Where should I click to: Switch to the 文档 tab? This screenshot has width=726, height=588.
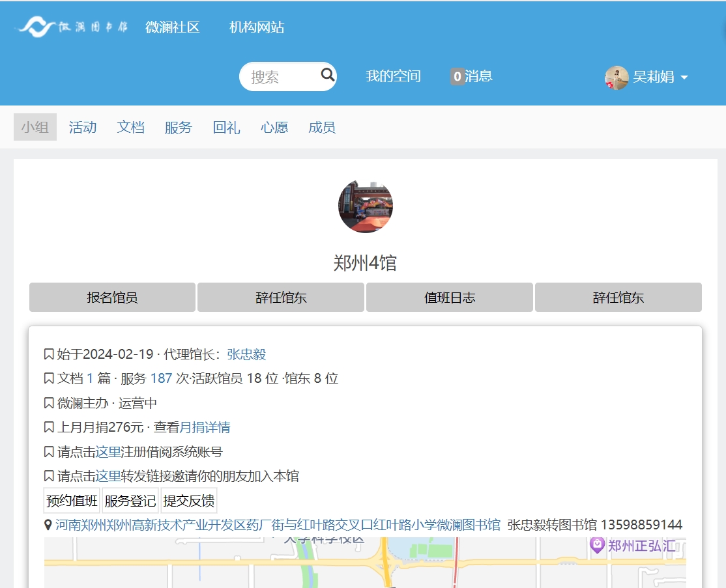131,128
